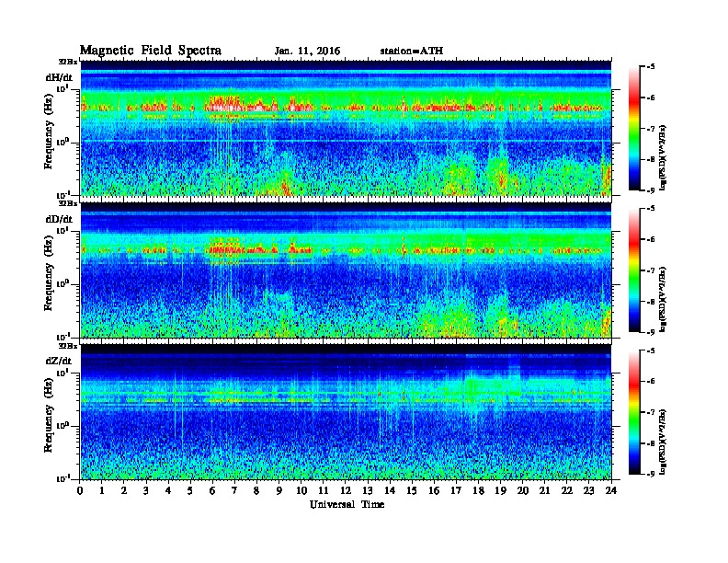Click hour tick label "13" on time axis
This screenshot has width=728, height=563.
[x=368, y=491]
